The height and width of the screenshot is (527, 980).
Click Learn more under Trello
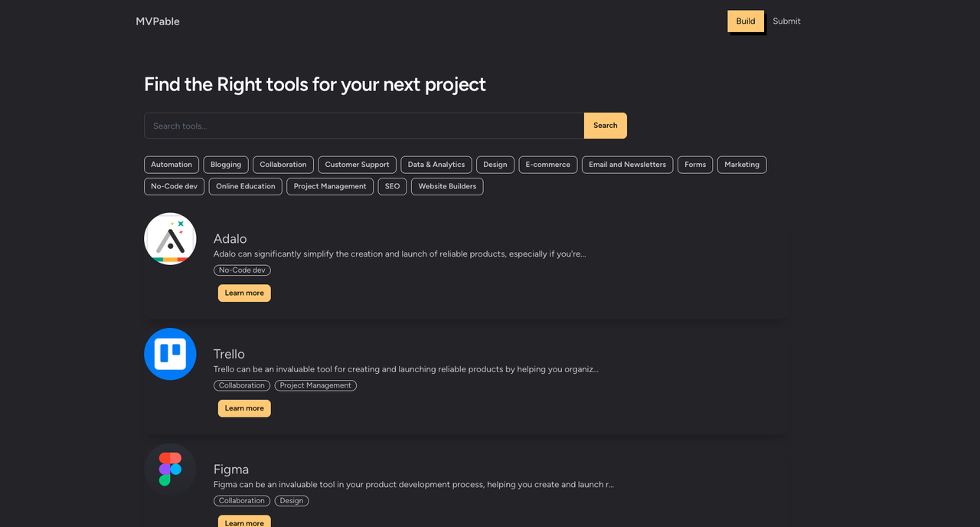click(x=243, y=408)
